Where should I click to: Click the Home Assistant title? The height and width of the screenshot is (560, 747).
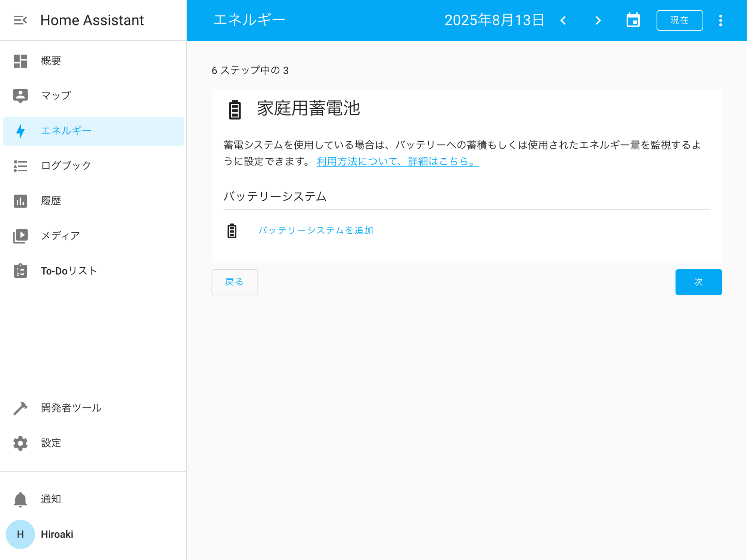click(92, 20)
